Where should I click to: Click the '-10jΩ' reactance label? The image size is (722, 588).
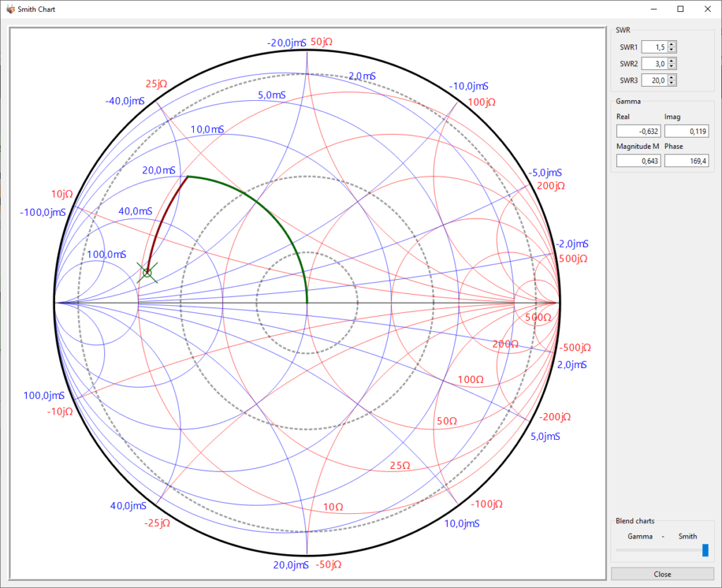click(60, 411)
